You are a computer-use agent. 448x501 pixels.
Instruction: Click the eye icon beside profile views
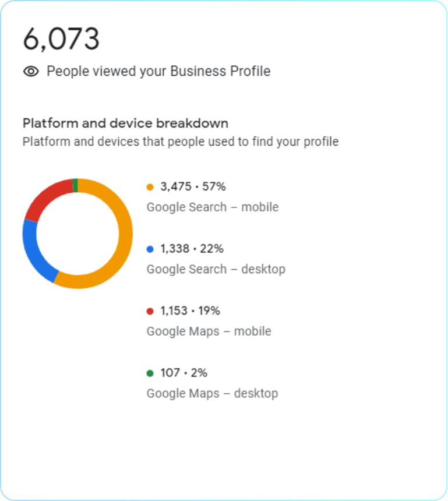[x=31, y=72]
